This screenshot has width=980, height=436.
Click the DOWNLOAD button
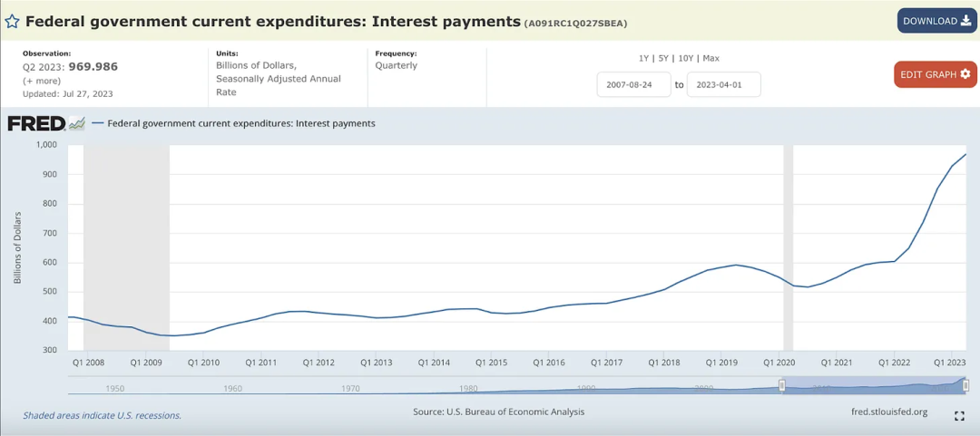point(936,21)
